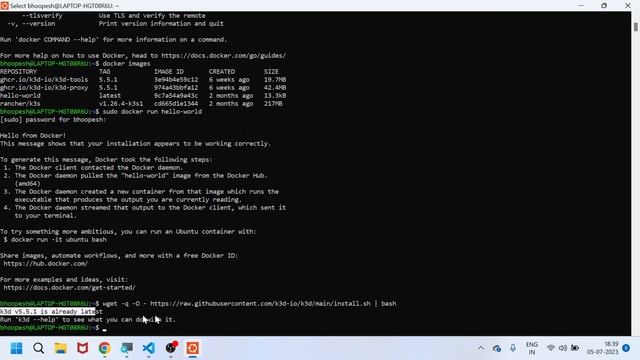The width and height of the screenshot is (640, 360).
Task: Click the docs.docker.com/get-started link
Action: pos(69,288)
